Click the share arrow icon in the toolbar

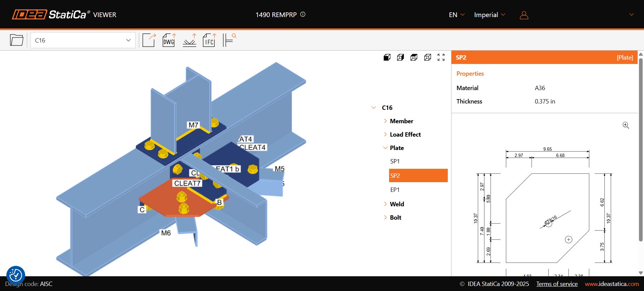(149, 40)
